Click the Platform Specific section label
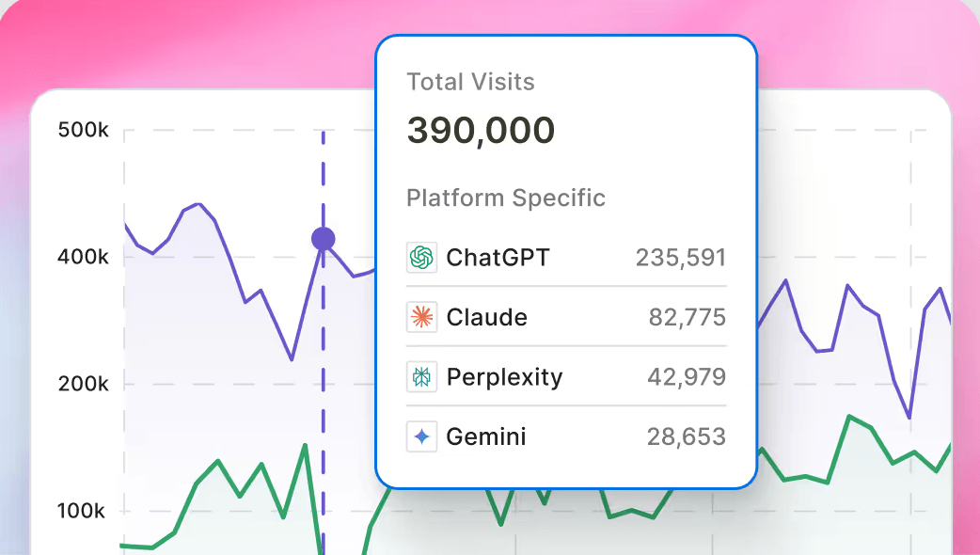The height and width of the screenshot is (555, 980). pos(506,198)
